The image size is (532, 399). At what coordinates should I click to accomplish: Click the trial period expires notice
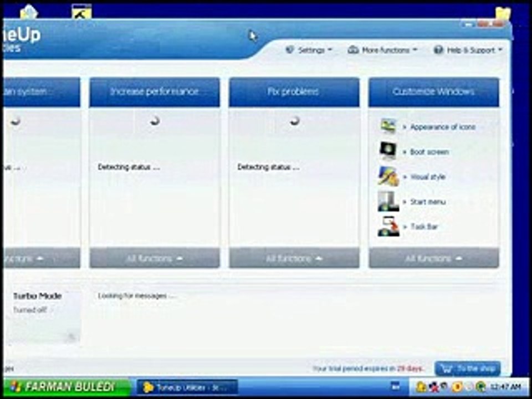tap(367, 369)
